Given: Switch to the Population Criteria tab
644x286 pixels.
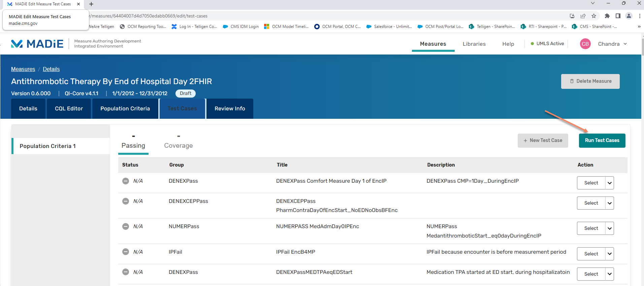Looking at the screenshot, I should (x=125, y=109).
